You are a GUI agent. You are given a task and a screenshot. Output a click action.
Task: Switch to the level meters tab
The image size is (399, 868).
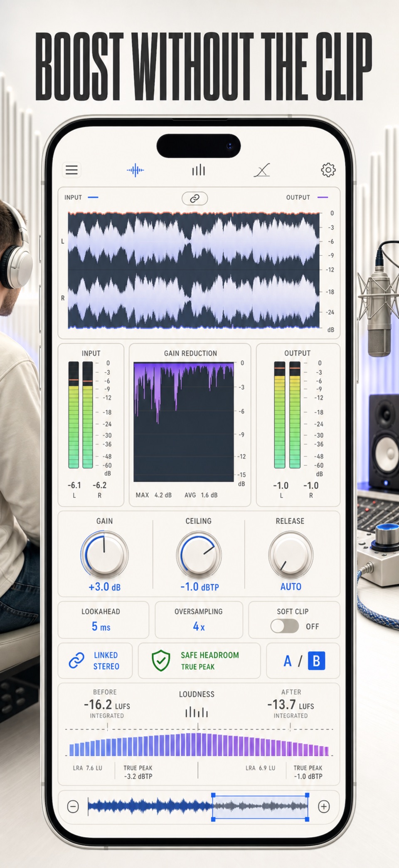point(199,170)
